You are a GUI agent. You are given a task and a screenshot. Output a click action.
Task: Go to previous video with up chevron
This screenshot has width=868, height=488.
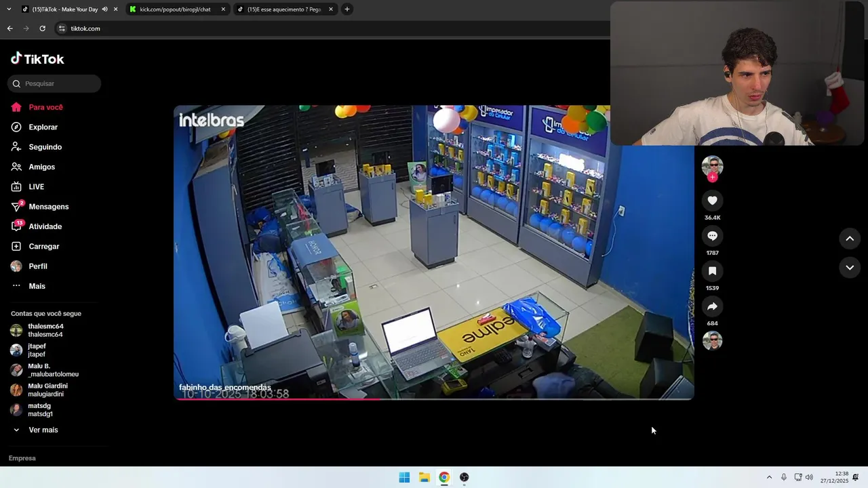pyautogui.click(x=850, y=239)
